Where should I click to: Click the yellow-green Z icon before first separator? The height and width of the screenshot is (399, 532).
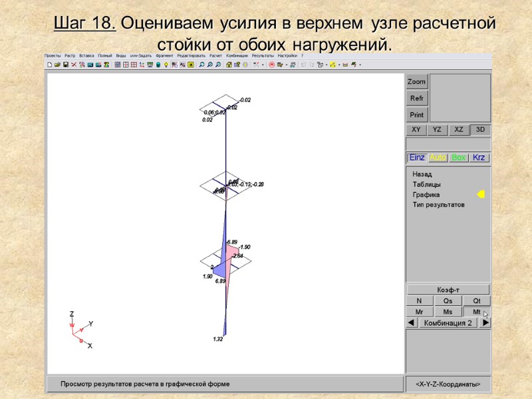click(106, 65)
